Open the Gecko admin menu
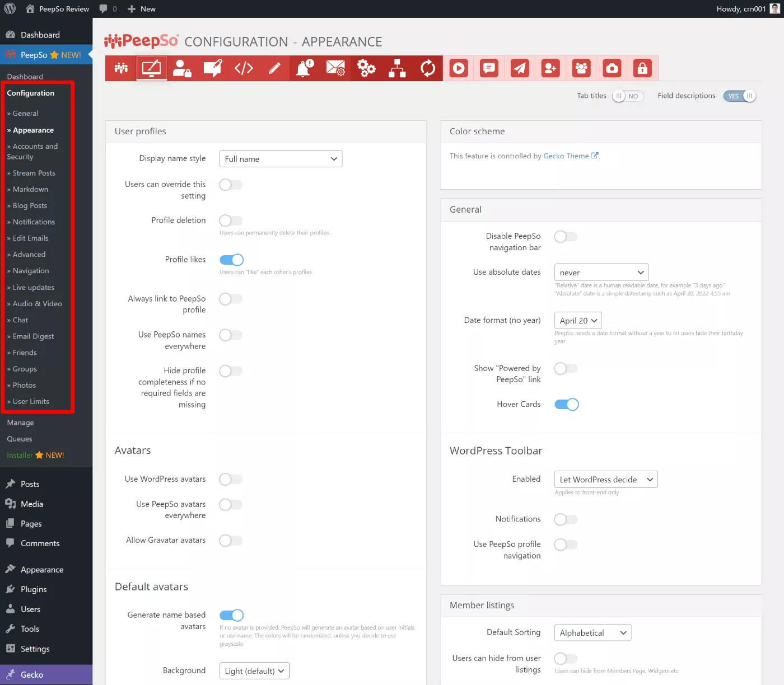This screenshot has width=784, height=685. (46, 675)
